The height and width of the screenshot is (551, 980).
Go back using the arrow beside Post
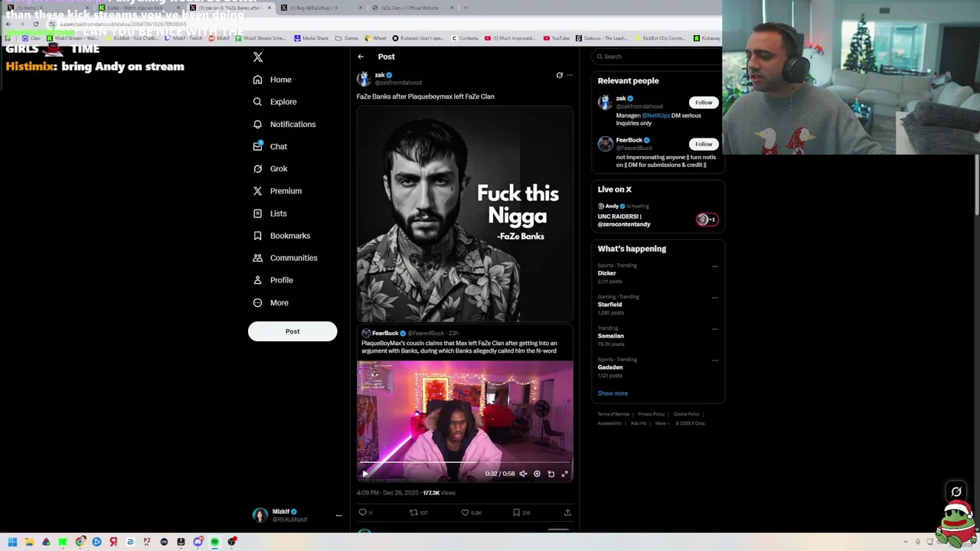click(361, 57)
